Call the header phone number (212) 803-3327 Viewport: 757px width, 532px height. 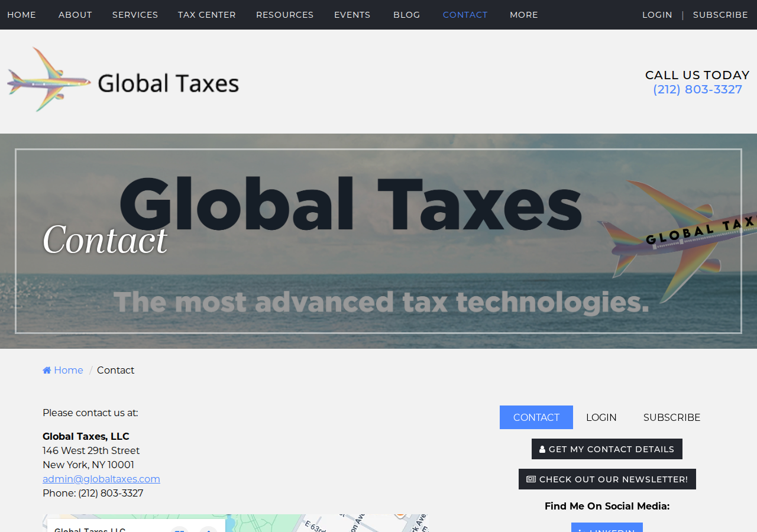697,89
